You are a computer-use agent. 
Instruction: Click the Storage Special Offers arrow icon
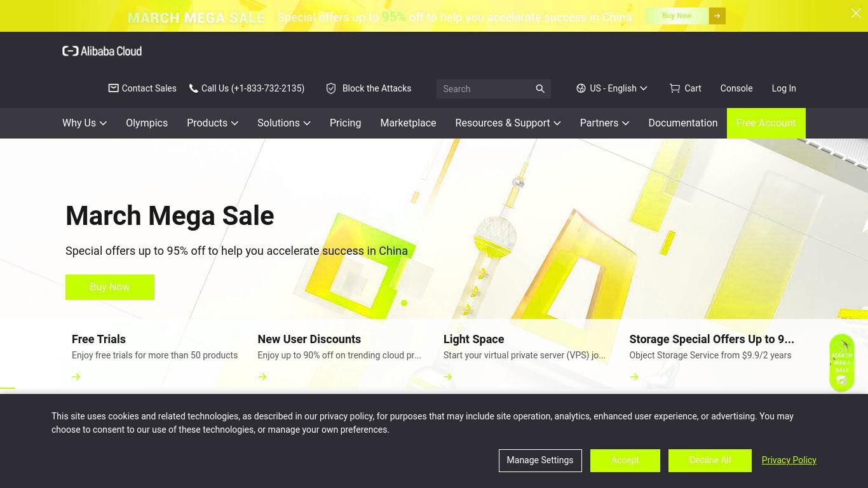[634, 377]
